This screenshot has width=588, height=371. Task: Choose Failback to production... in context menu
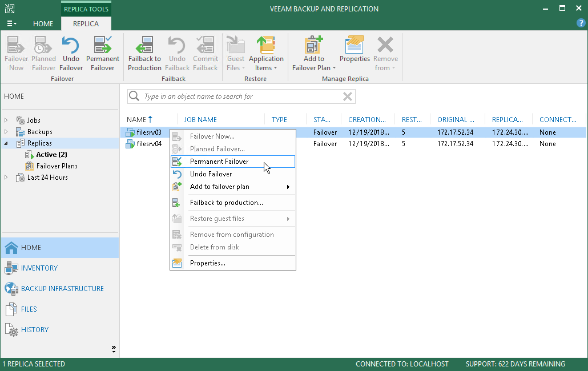click(x=233, y=203)
